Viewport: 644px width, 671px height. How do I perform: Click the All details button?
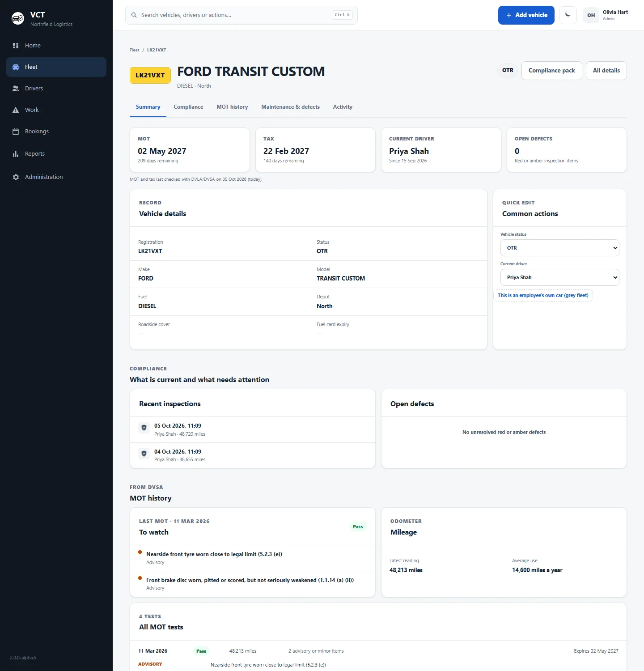pos(606,71)
